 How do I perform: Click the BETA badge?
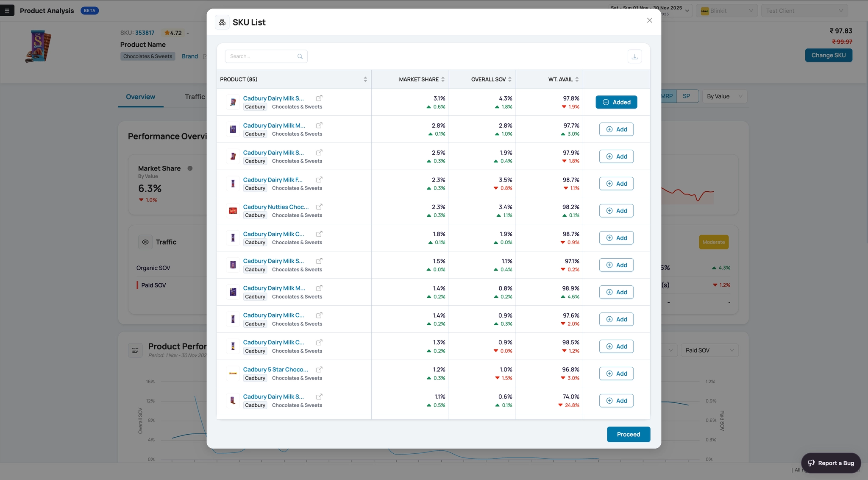tap(89, 11)
